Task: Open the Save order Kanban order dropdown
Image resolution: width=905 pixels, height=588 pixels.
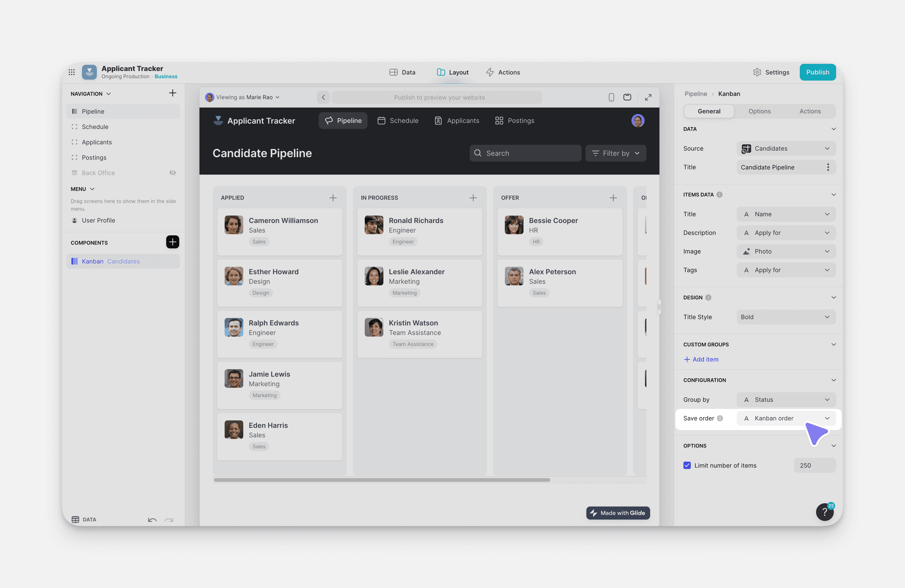Action: tap(786, 418)
